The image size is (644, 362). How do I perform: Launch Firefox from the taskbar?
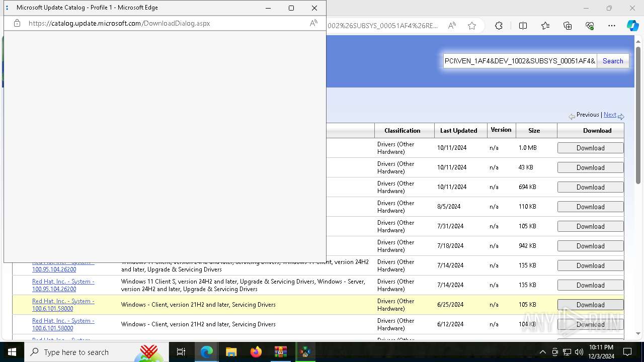point(256,352)
